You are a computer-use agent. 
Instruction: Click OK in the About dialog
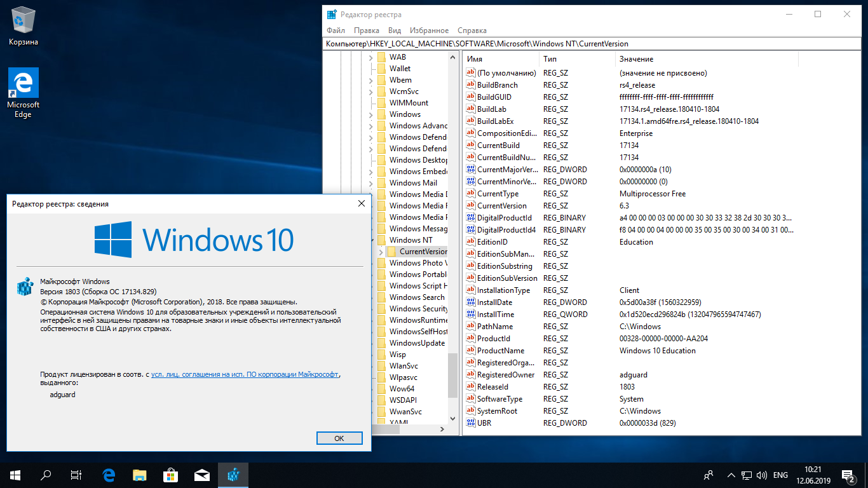(x=339, y=438)
